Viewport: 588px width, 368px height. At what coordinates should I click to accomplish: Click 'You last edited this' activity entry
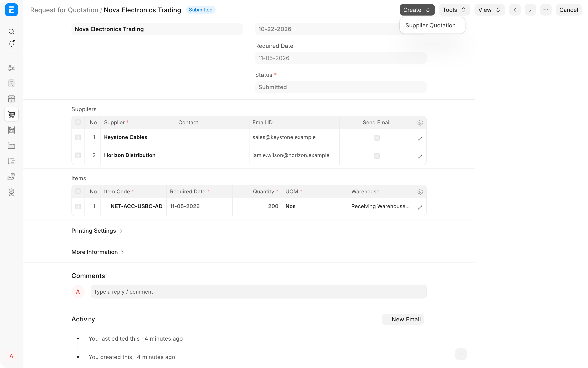pos(136,339)
